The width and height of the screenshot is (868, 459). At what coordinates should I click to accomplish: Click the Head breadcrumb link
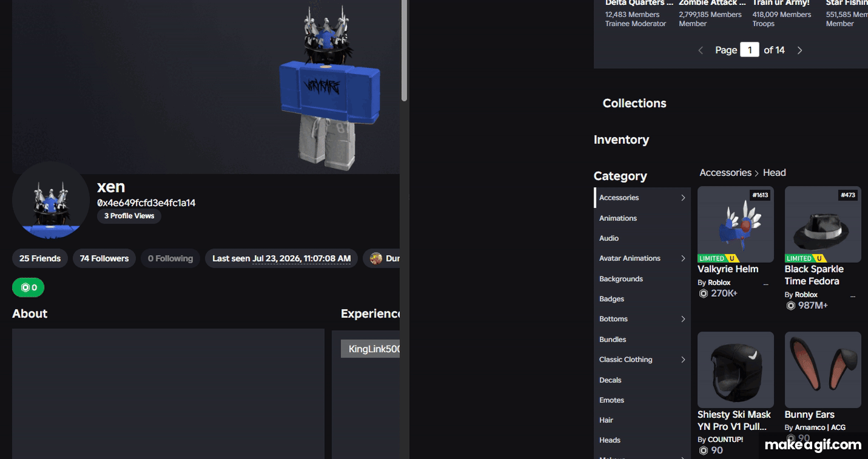coord(775,172)
